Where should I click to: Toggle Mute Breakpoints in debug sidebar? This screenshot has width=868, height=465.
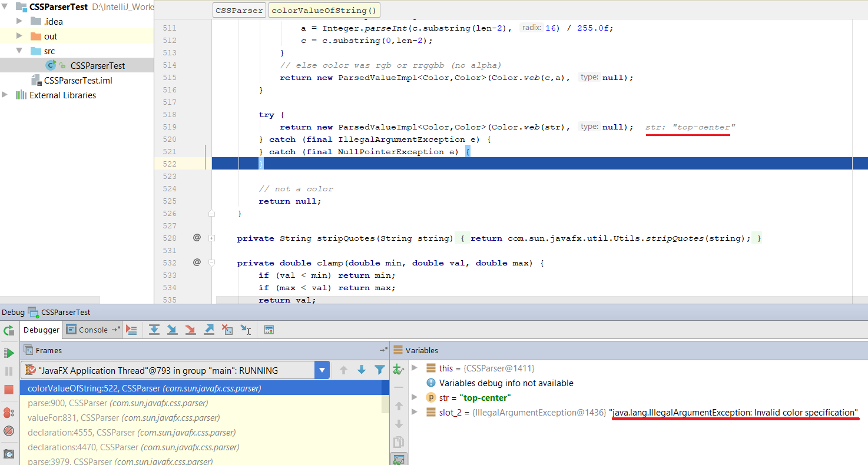click(x=9, y=431)
